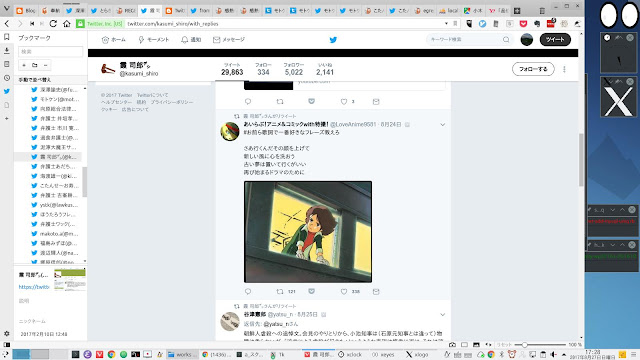Screen dimensions: 640x360
Task: Open the History panel clock icon
Action: point(7,78)
